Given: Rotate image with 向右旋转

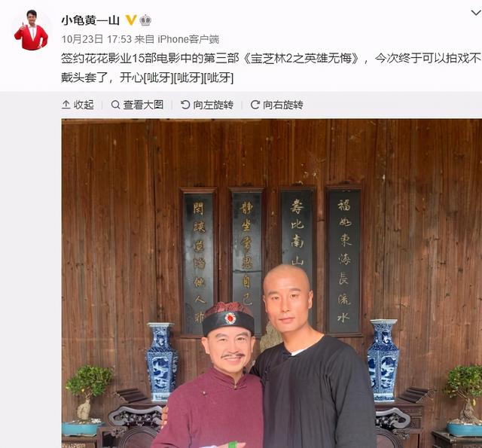Looking at the screenshot, I should pyautogui.click(x=277, y=105).
